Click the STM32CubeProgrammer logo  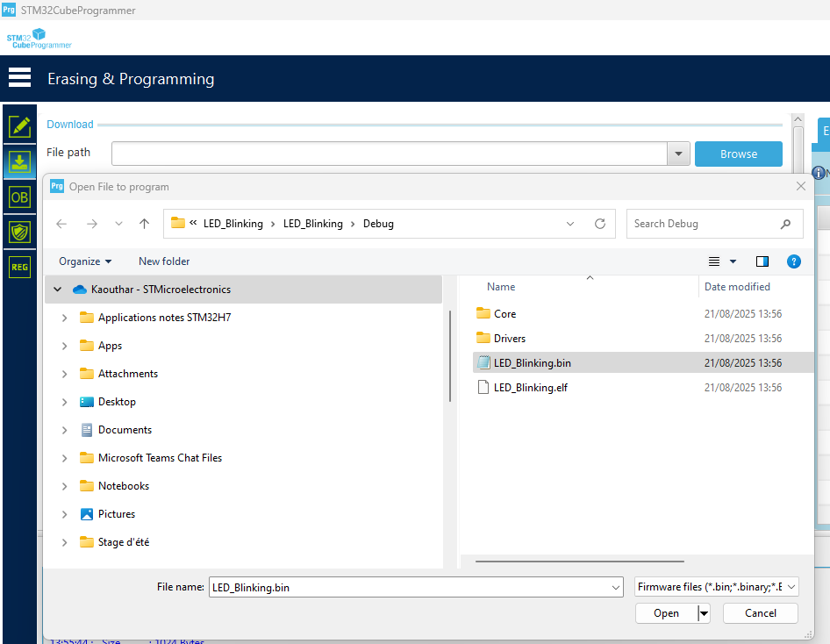[x=39, y=38]
